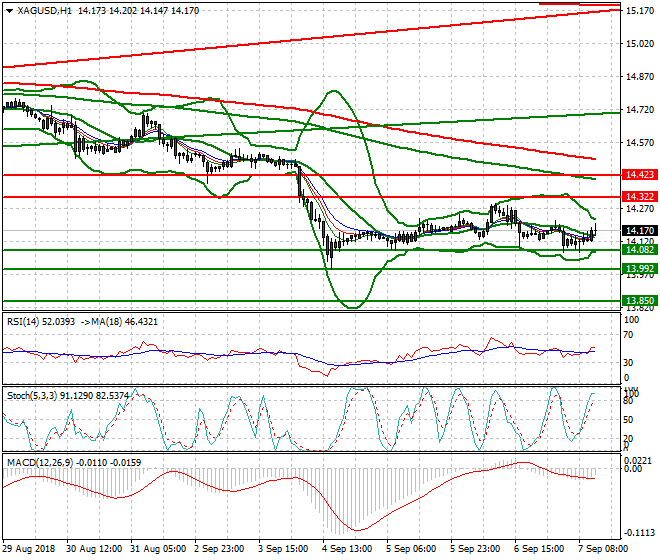
Task: Click the RSI scale value 70
Action: click(628, 335)
